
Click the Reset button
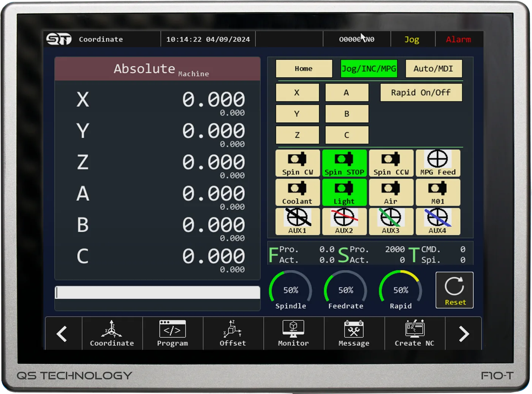(454, 290)
